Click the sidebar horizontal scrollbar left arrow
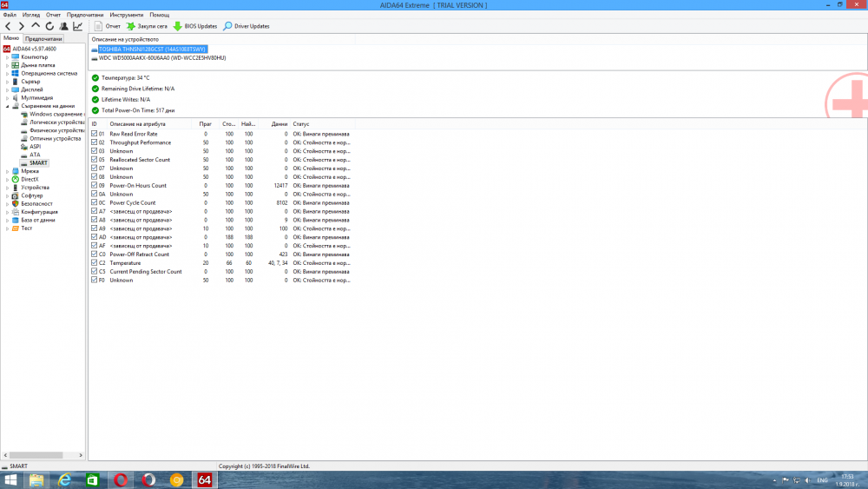 click(5, 455)
